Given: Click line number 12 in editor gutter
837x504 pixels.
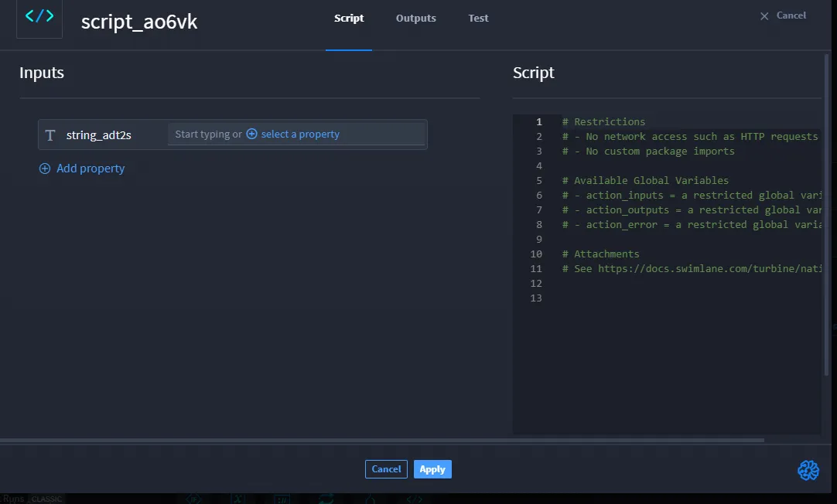Looking at the screenshot, I should click(x=536, y=283).
